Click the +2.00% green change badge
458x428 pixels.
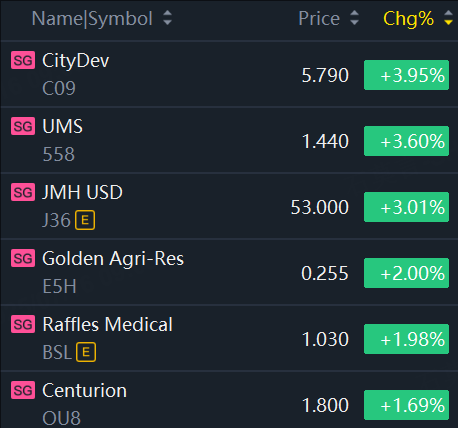click(406, 273)
